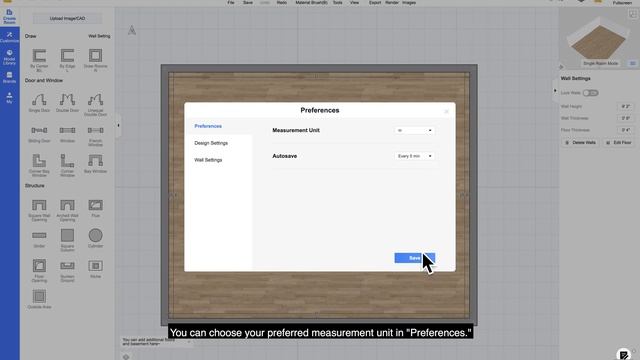Open the View menu
This screenshot has height=360, width=640.
[x=354, y=3]
